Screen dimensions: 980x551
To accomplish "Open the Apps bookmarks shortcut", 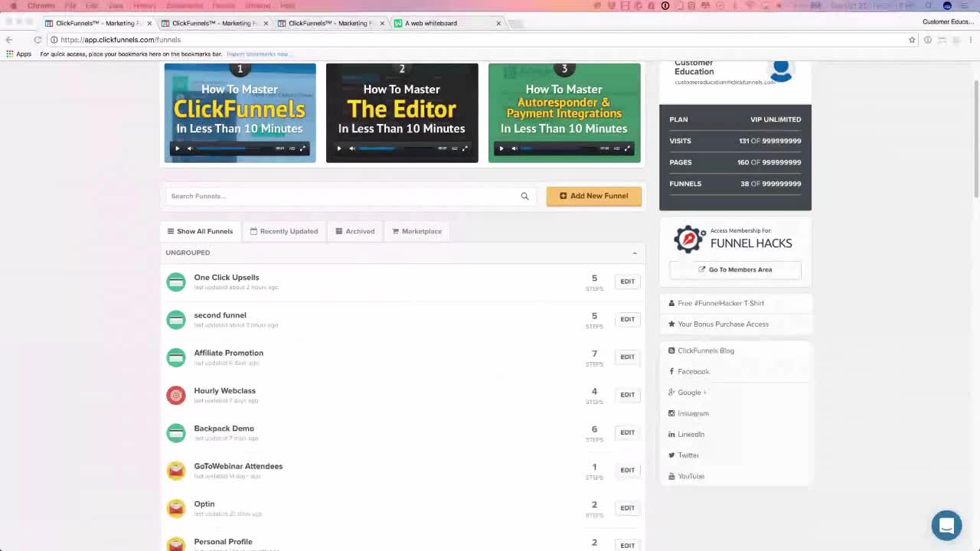I will (x=19, y=54).
